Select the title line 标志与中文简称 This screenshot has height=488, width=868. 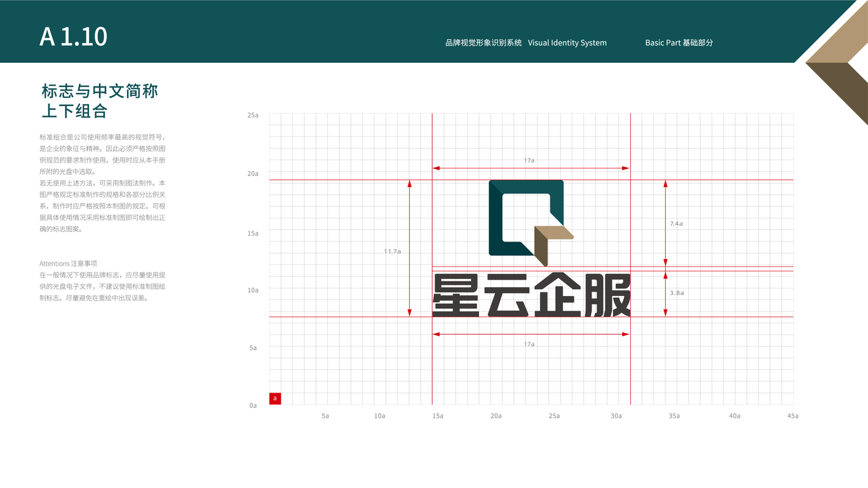pos(100,91)
